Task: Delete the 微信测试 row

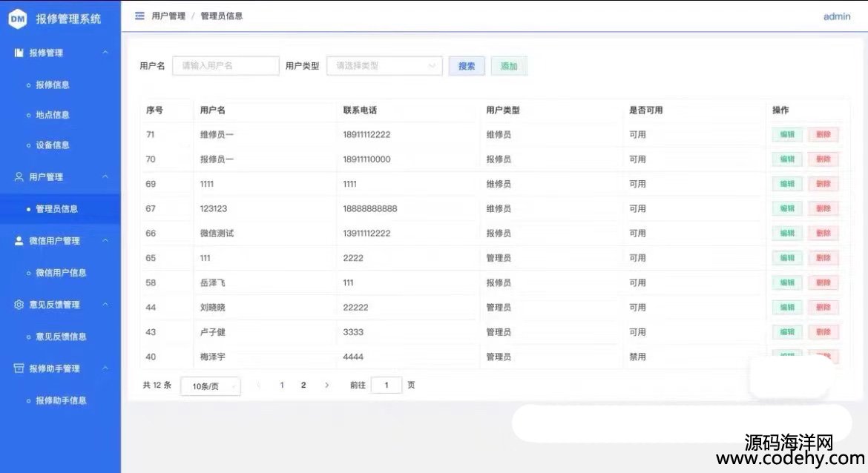Action: point(823,234)
